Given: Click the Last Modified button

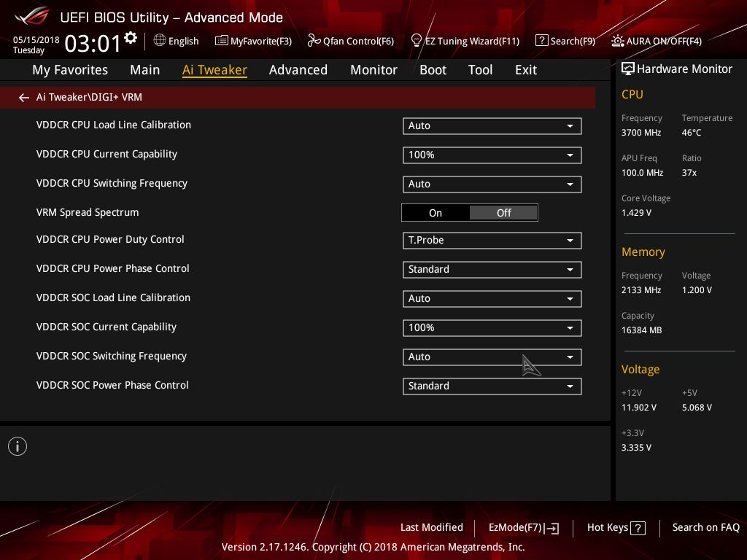Looking at the screenshot, I should tap(432, 527).
